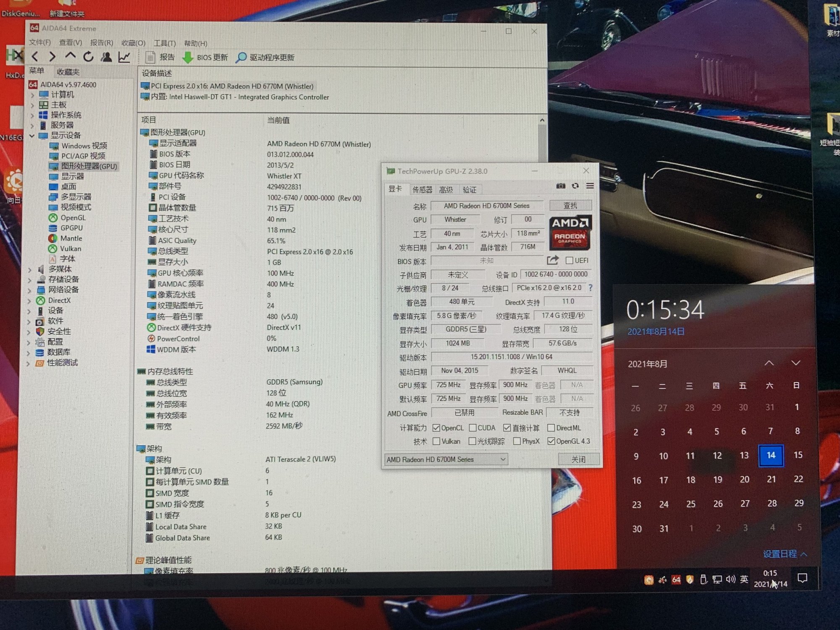The image size is (840, 630).
Task: Select day 20 in the calendar
Action: [744, 479]
